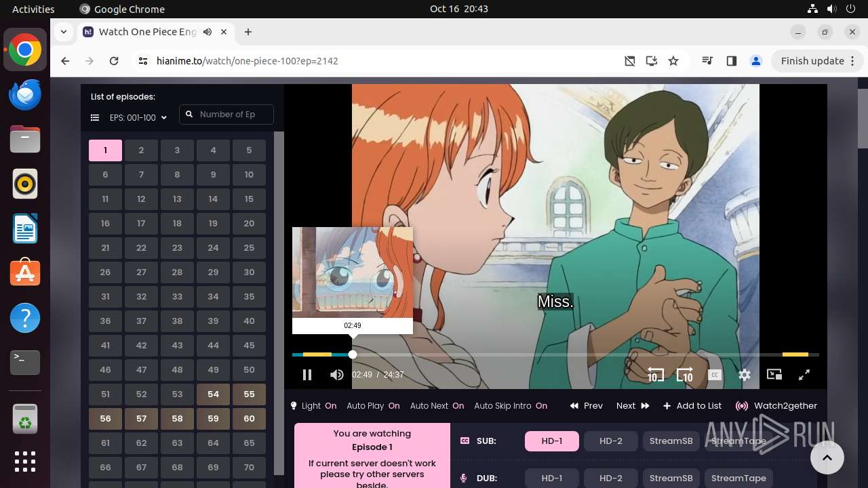Click the episode search magnifier icon
This screenshot has height=488, width=868.
(189, 115)
